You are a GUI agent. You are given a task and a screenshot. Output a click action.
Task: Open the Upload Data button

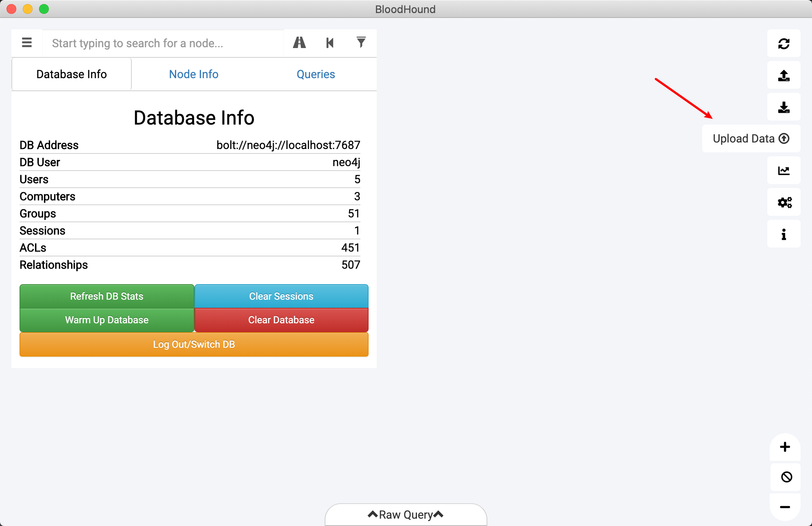tap(751, 139)
